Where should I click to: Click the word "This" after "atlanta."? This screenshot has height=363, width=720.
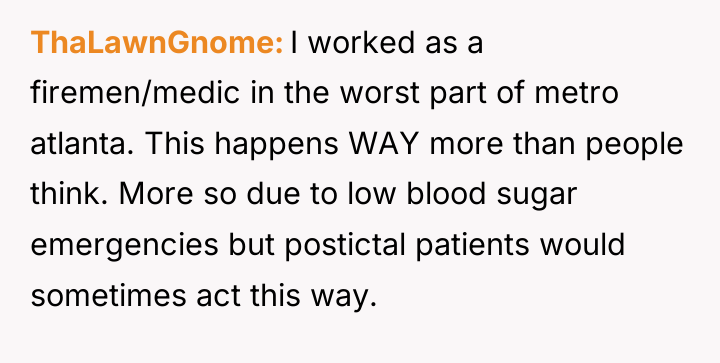point(175,143)
